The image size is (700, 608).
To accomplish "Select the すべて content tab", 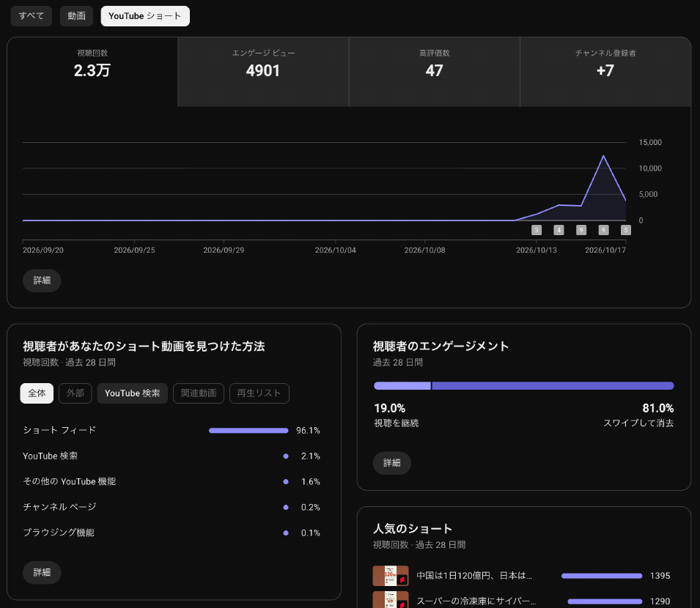I will click(x=32, y=16).
